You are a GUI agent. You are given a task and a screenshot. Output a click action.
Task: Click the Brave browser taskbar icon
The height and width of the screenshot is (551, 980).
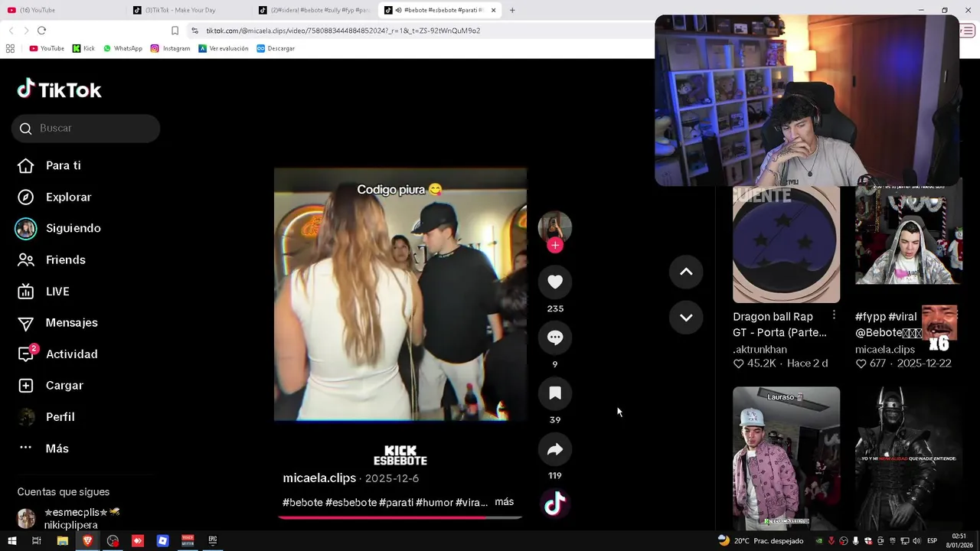tap(87, 540)
